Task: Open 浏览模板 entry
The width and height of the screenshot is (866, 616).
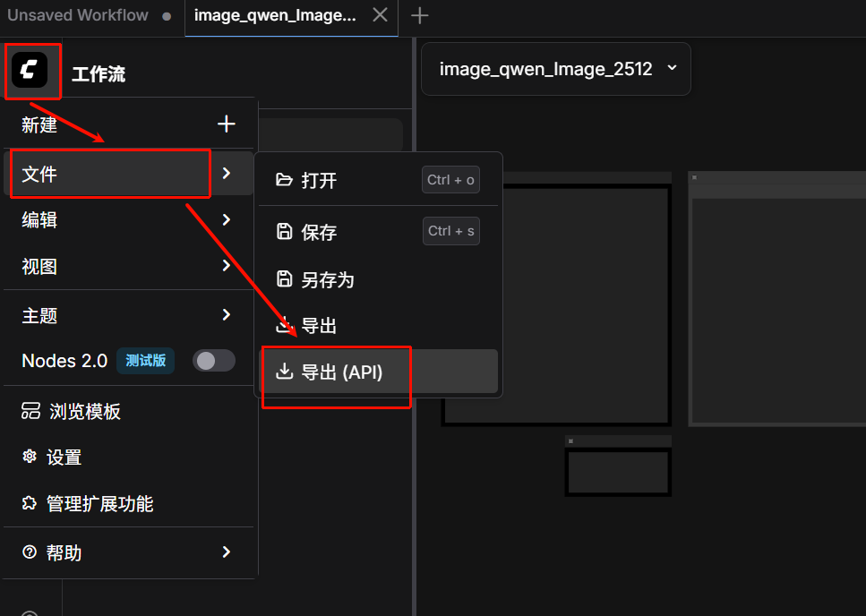Action: pyautogui.click(x=128, y=411)
